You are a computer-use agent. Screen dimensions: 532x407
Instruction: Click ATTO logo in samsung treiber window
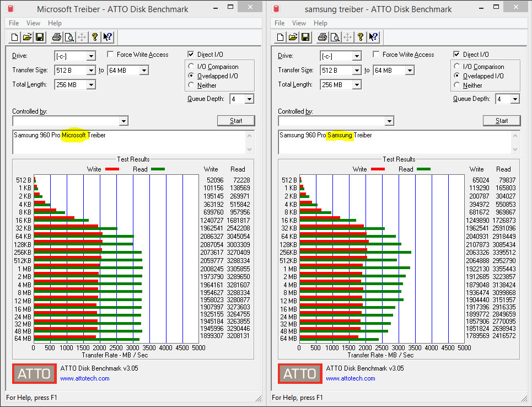(300, 374)
